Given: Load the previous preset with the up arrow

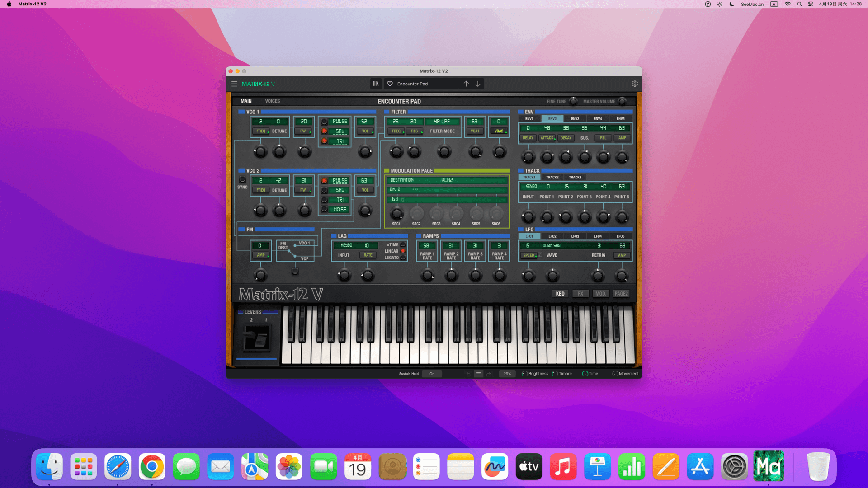Looking at the screenshot, I should [466, 84].
